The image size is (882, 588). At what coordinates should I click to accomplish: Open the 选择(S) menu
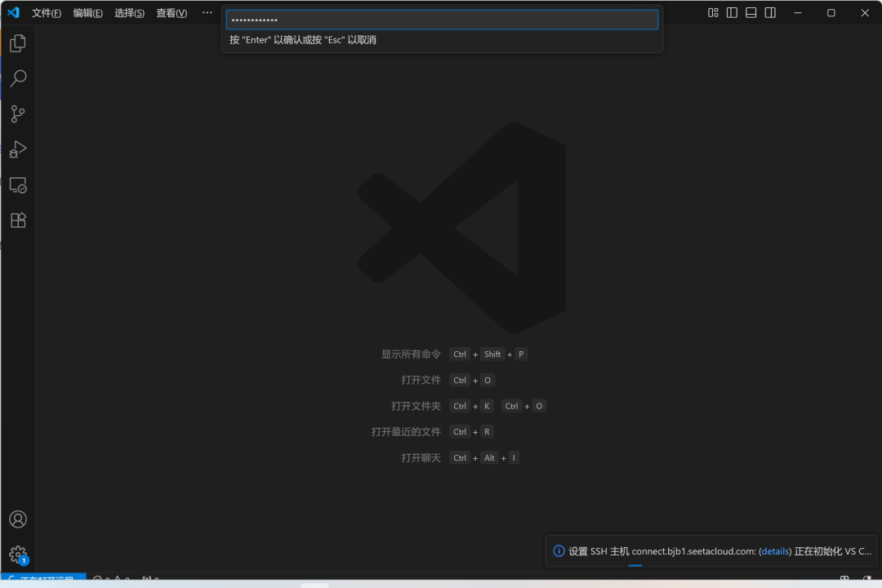(129, 13)
